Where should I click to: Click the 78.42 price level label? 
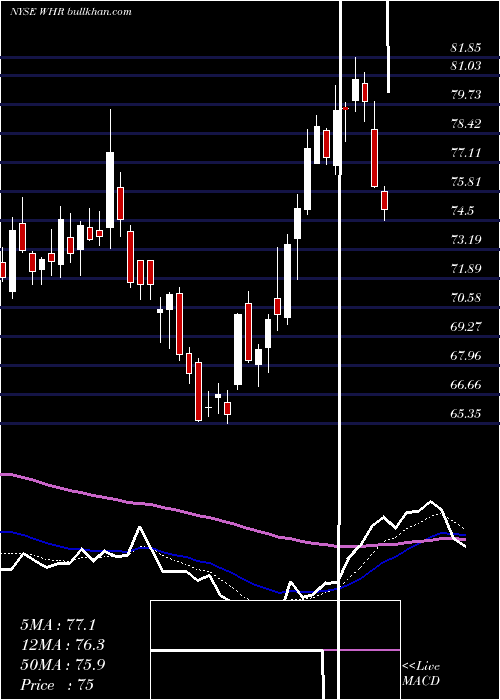click(466, 124)
